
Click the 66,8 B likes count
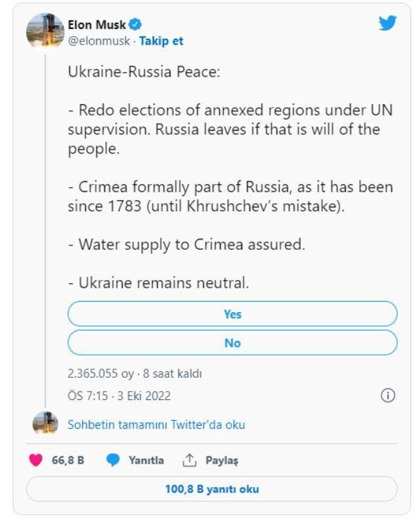tap(68, 460)
